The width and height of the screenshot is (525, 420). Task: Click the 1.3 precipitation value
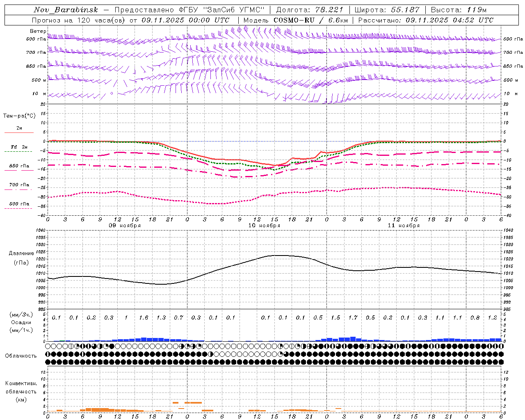[161, 318]
